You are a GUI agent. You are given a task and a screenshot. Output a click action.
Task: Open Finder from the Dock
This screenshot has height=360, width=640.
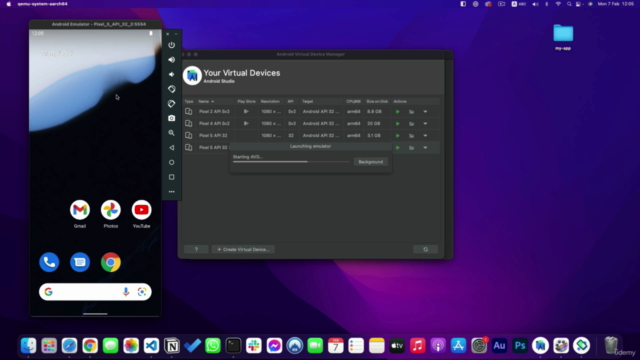click(29, 346)
